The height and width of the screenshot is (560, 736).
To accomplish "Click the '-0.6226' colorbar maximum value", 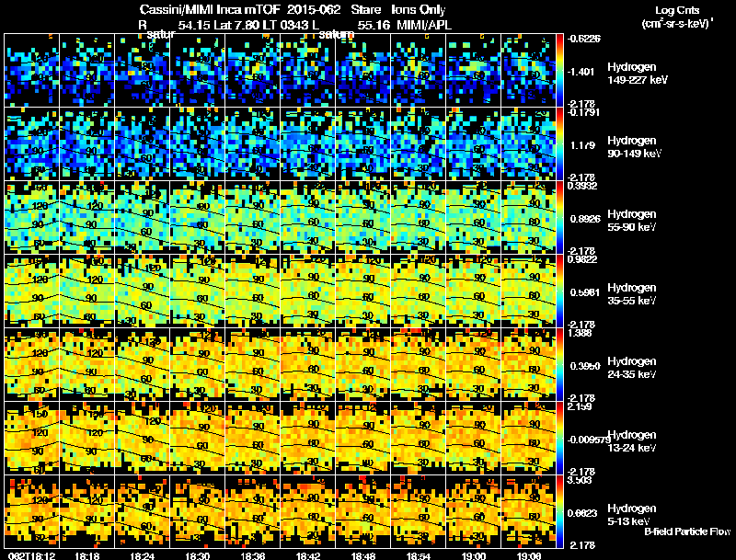I will pyautogui.click(x=583, y=39).
